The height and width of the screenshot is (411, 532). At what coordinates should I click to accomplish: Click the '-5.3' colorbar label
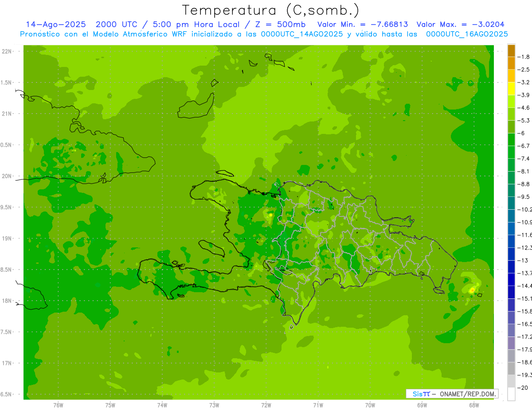tap(524, 121)
